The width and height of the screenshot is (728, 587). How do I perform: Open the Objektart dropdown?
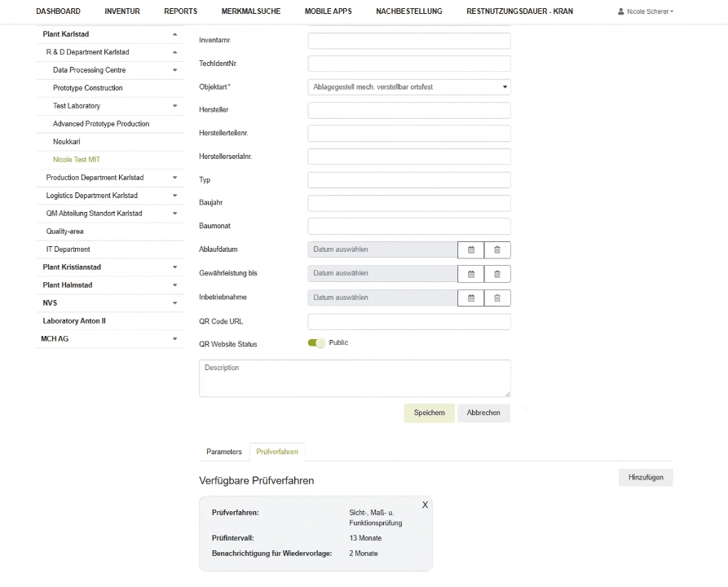409,86
